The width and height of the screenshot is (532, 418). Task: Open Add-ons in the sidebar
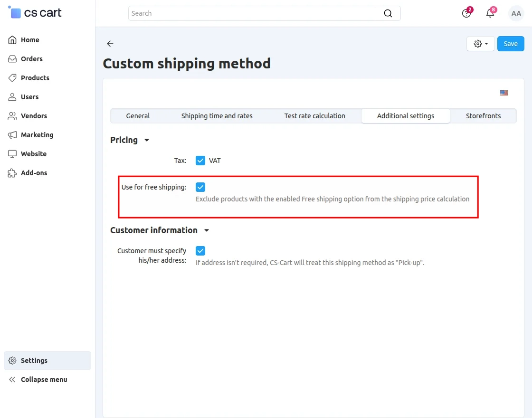(34, 173)
